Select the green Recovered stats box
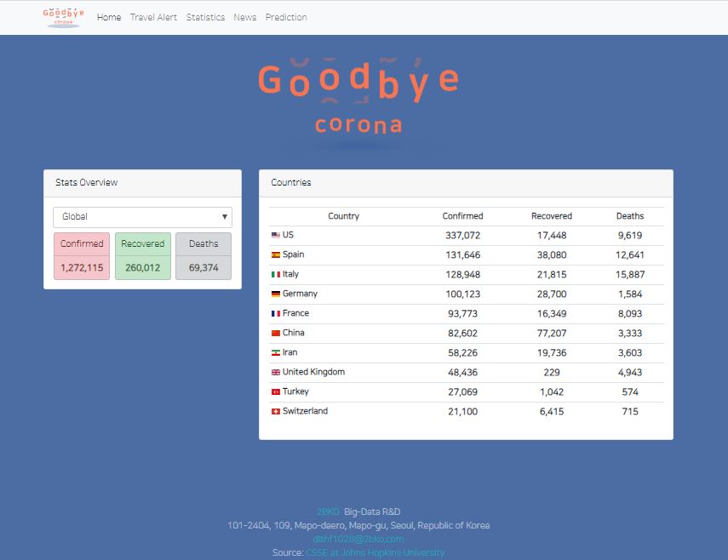Screen dimensions: 728x560 tap(143, 255)
